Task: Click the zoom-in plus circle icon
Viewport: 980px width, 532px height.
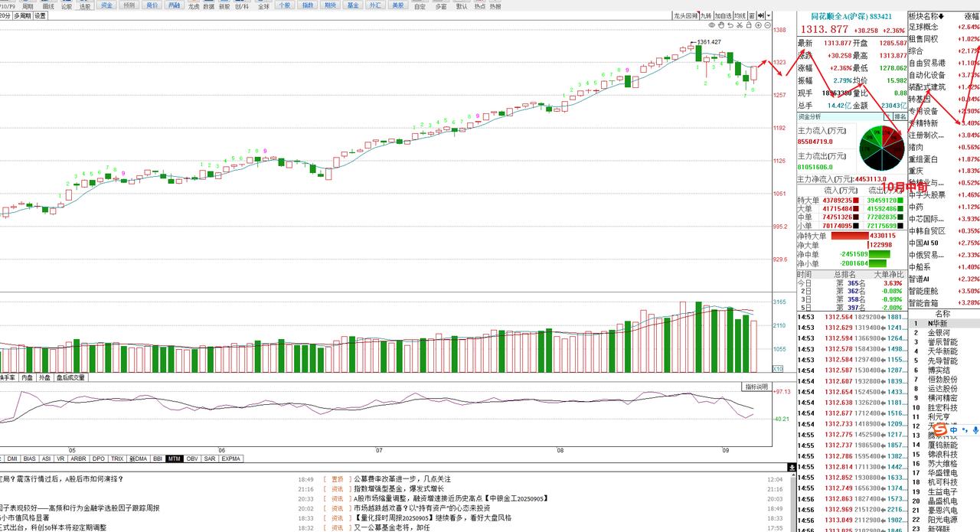Action: coord(758,25)
